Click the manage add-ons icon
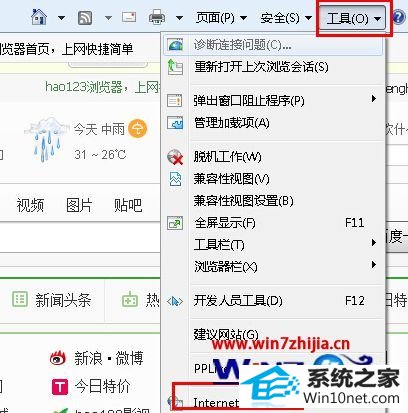Screen dimensions: 408x413 tap(175, 123)
